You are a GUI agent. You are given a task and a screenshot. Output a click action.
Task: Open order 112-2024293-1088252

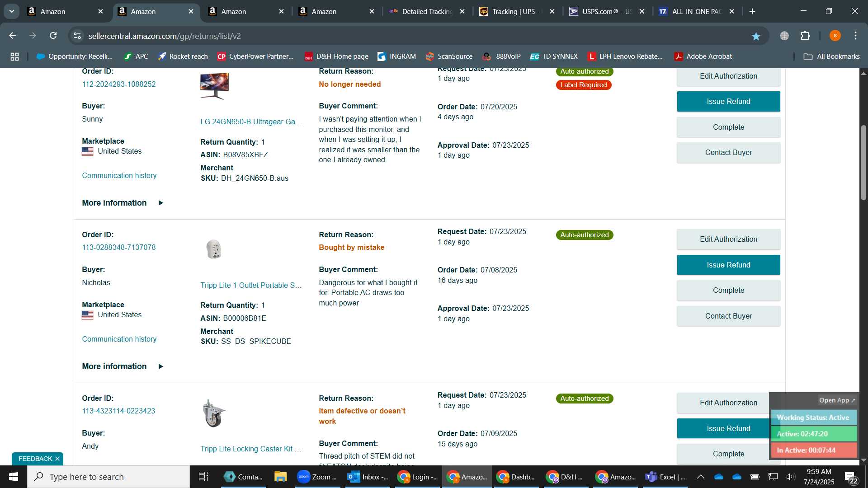pos(118,84)
